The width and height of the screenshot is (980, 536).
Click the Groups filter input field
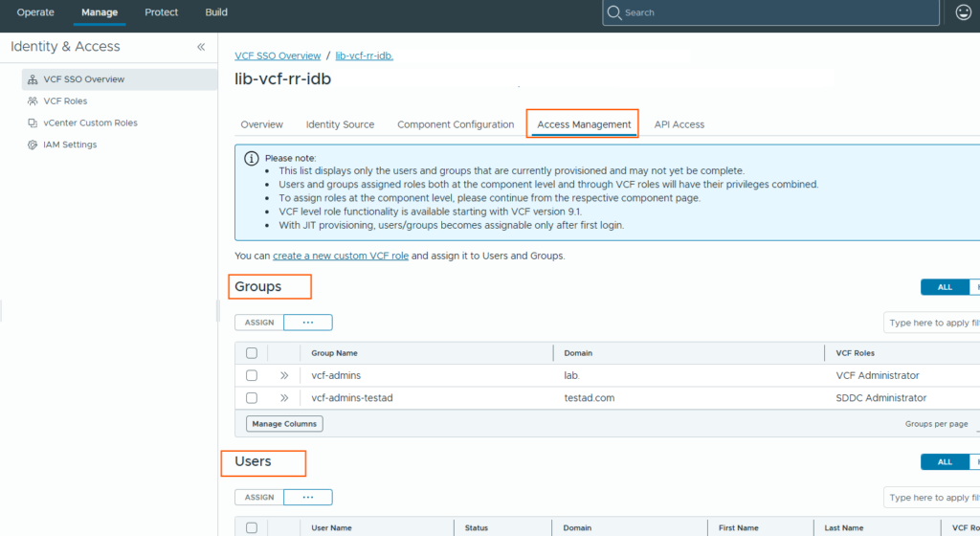click(931, 323)
